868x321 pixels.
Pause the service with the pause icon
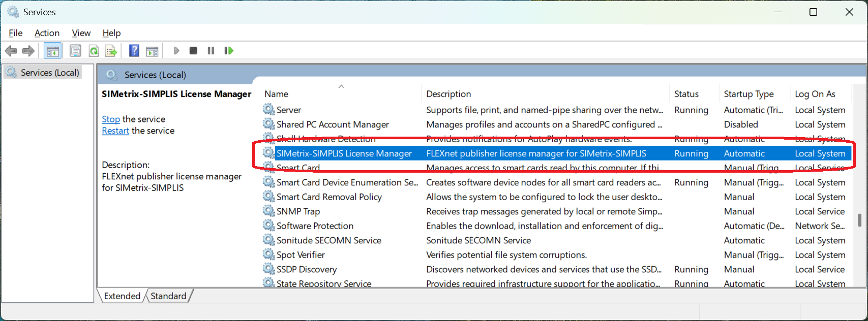pos(211,51)
